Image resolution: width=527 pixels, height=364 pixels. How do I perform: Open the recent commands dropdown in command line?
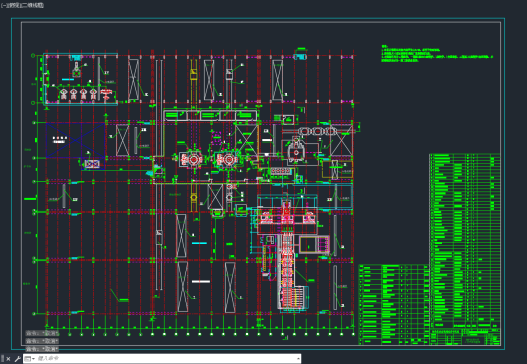pyautogui.click(x=30, y=359)
